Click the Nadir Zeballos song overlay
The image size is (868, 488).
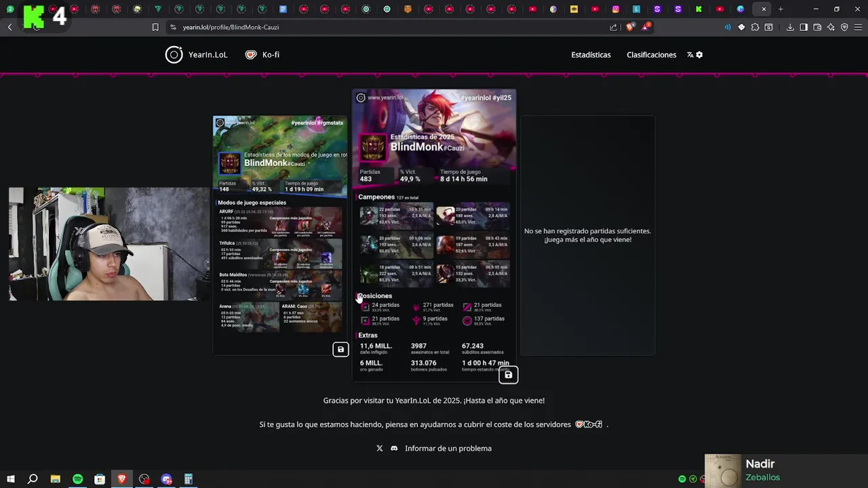786,470
